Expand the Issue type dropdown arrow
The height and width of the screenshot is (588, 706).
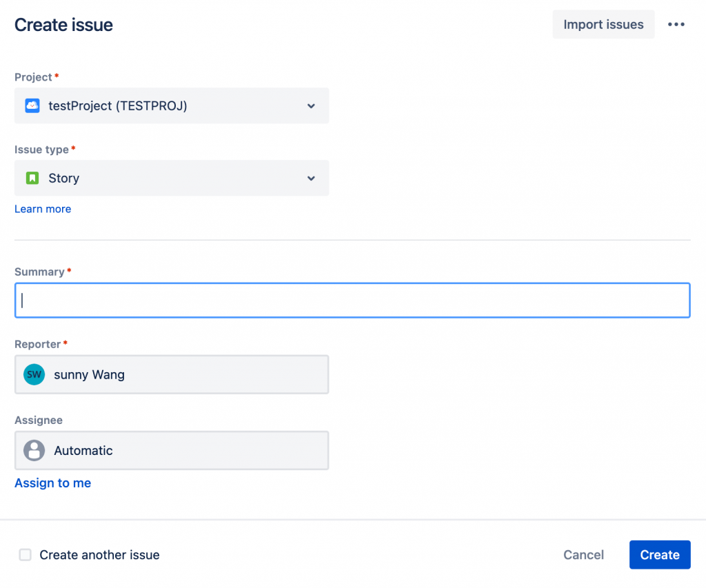(311, 178)
